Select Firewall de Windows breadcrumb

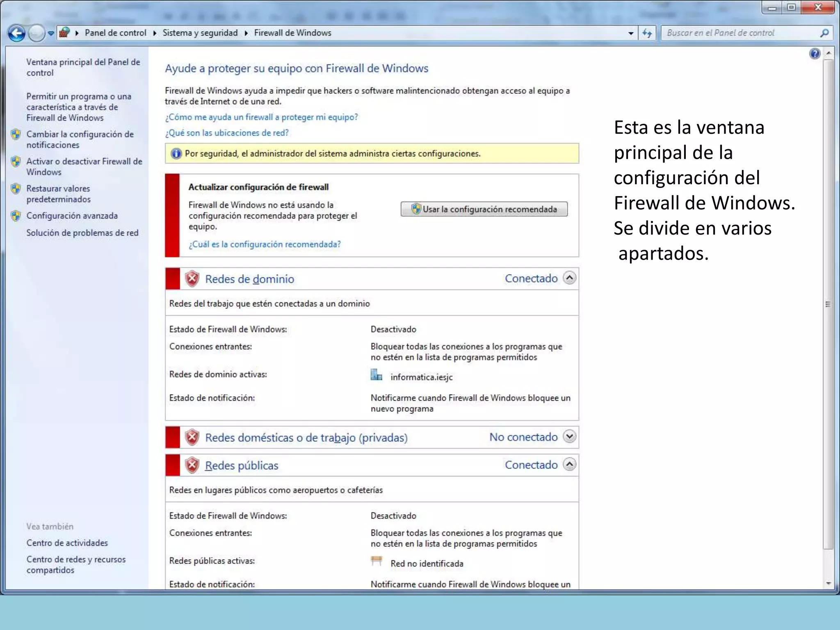pos(292,33)
